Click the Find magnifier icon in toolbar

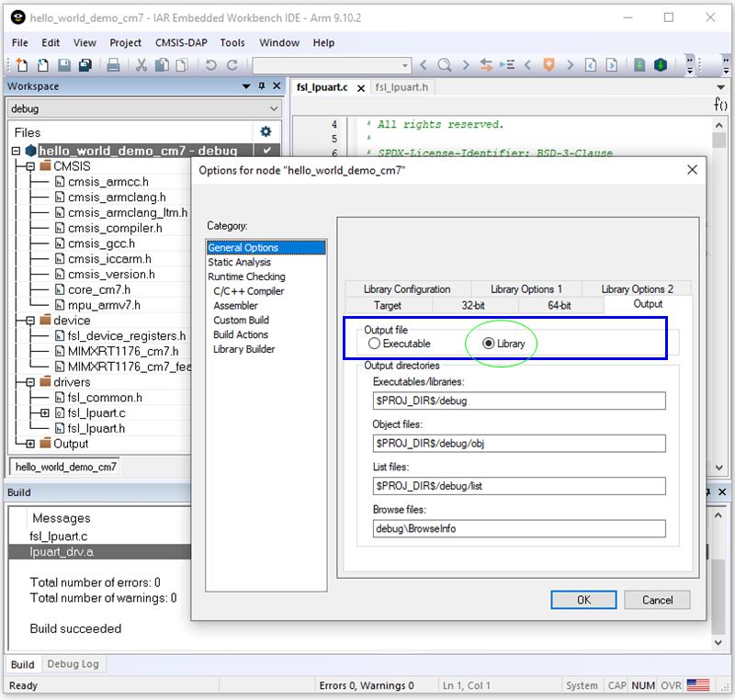(x=445, y=65)
